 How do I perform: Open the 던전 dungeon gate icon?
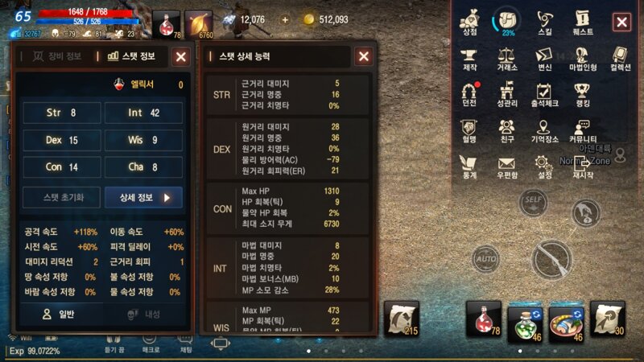469,95
